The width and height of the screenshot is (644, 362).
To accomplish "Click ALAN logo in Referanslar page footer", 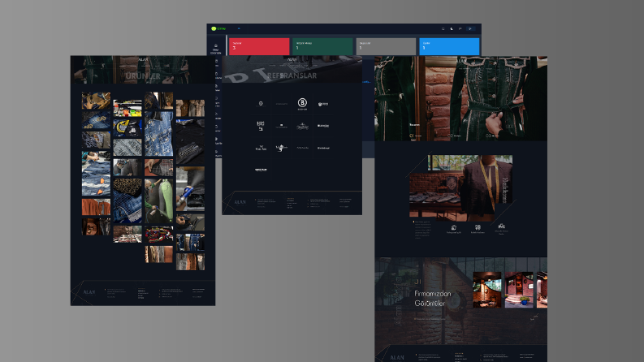I will pos(240,202).
